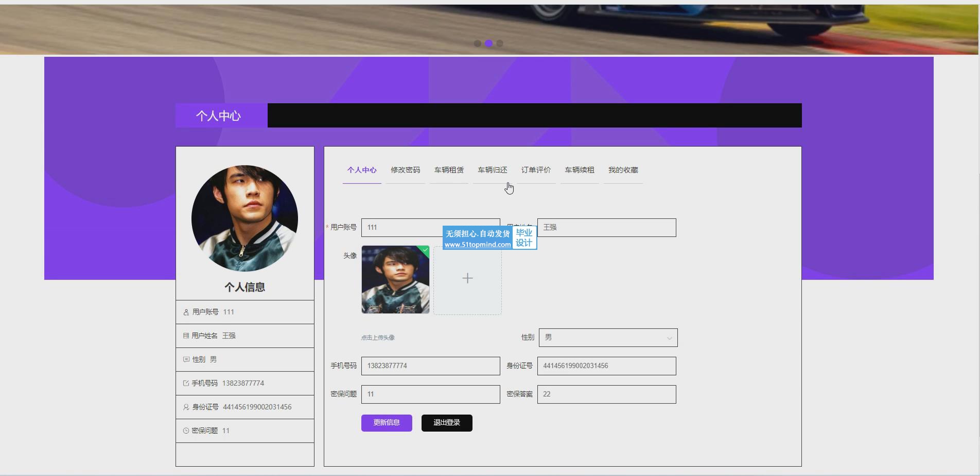Click the clock icon beside 密保问题 in sidebar

point(186,431)
